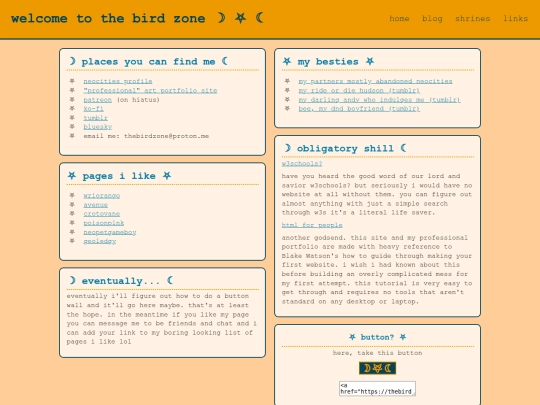This screenshot has height=405, width=540.
Task: Click the 'button?' heading
Action: point(377,337)
